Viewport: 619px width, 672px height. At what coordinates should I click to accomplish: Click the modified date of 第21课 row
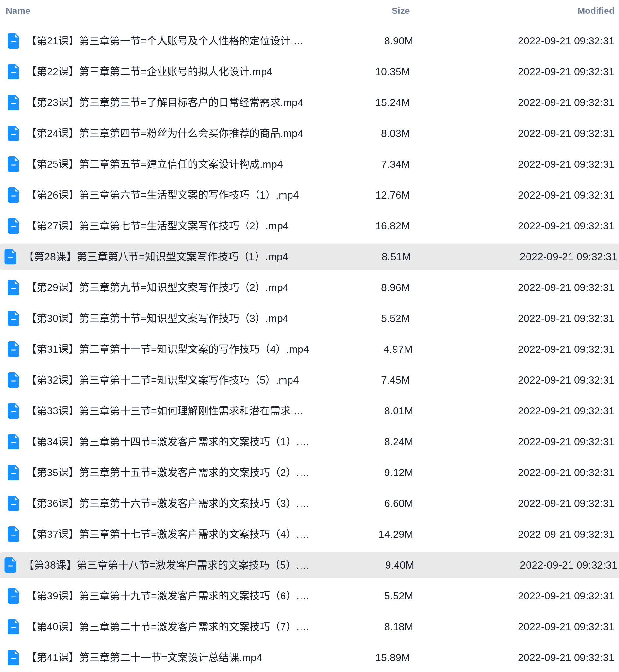(566, 41)
